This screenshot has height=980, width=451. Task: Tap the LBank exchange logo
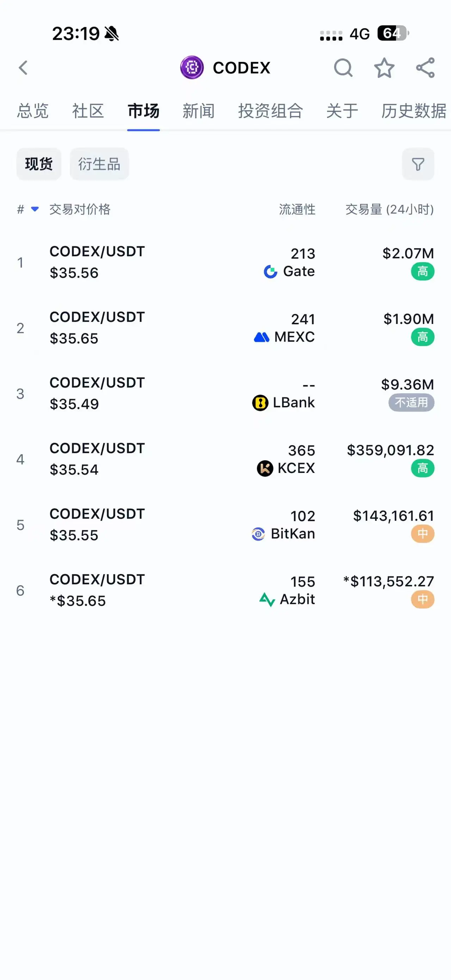point(260,403)
